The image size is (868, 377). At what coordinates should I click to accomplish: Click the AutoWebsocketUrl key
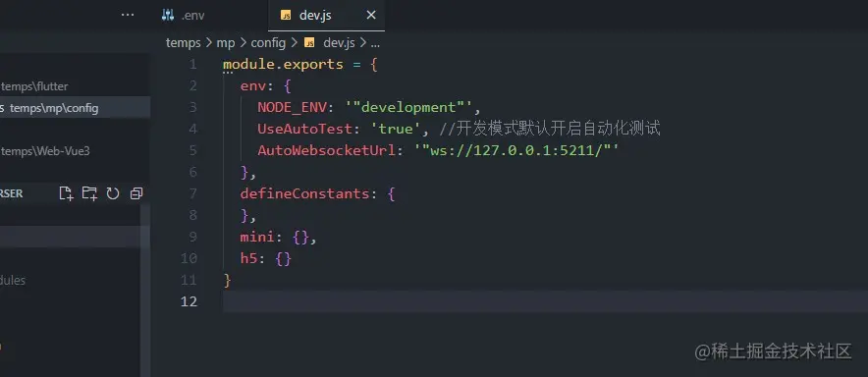pyautogui.click(x=327, y=150)
